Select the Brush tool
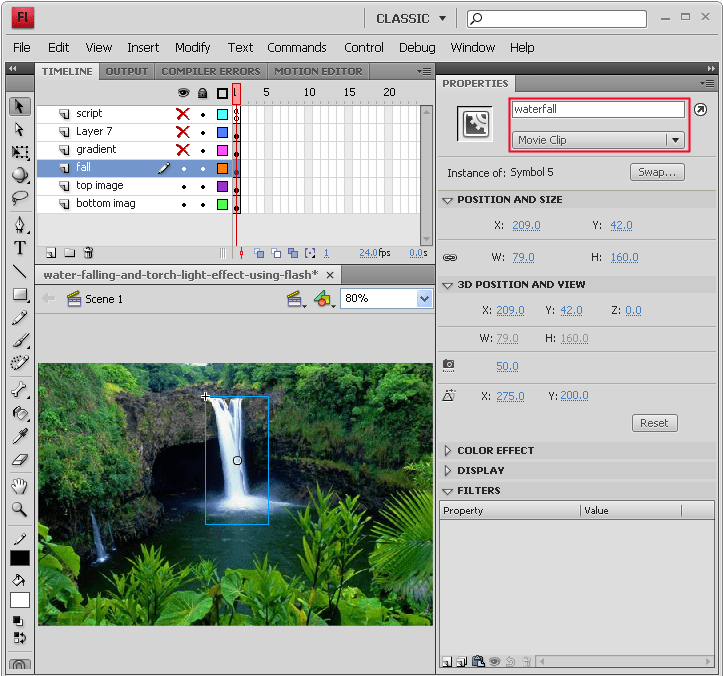The image size is (723, 676). pyautogui.click(x=19, y=340)
